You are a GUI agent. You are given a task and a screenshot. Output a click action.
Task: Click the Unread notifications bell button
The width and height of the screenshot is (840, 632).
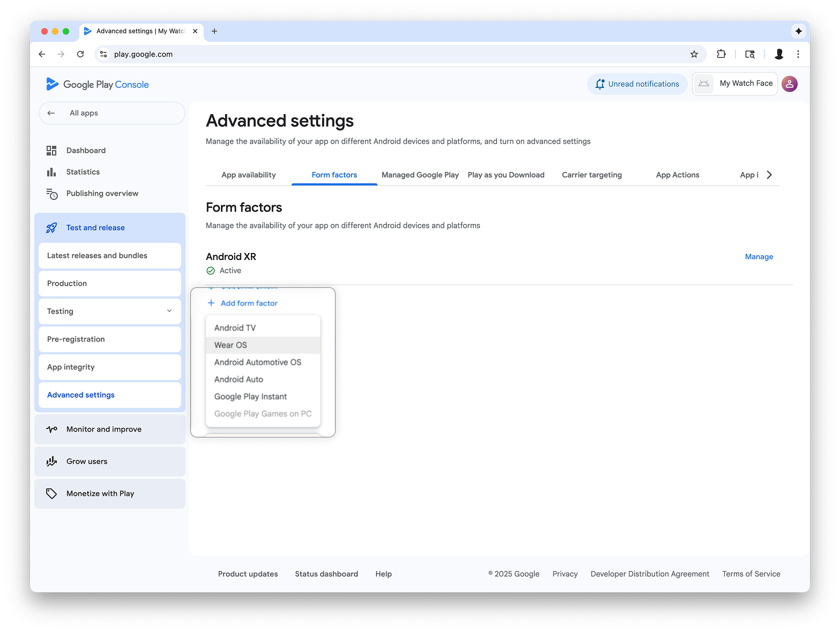pos(637,84)
